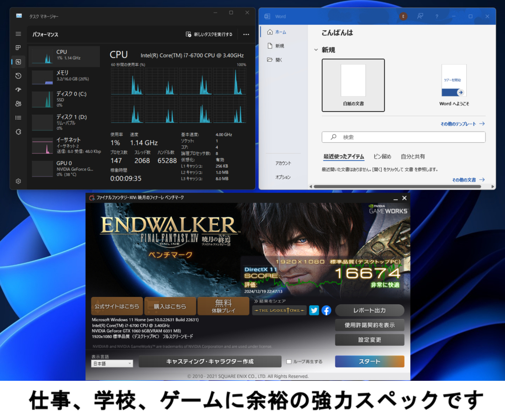505x420 pixels.
Task: Click 購入はこちら button in benchmark
Action: [x=170, y=306]
